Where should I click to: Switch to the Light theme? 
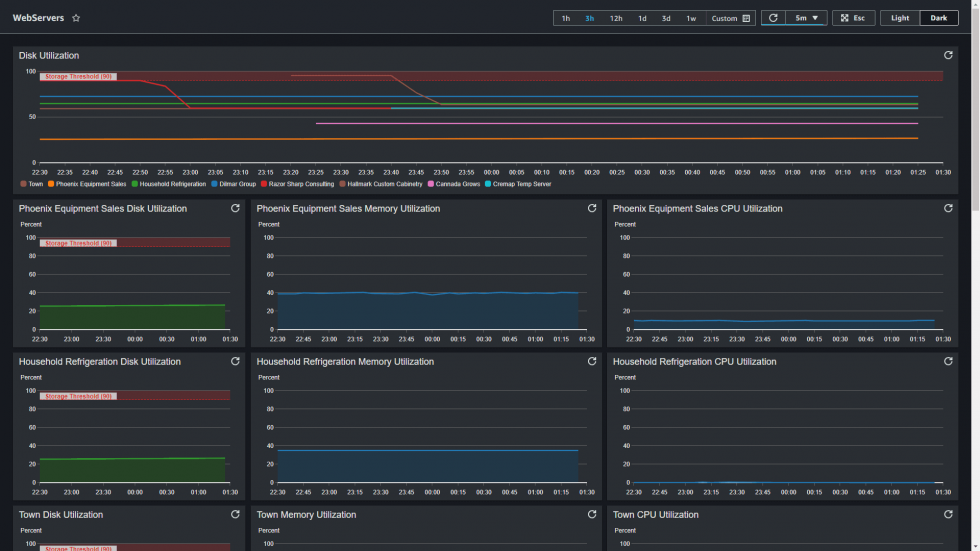click(x=900, y=18)
